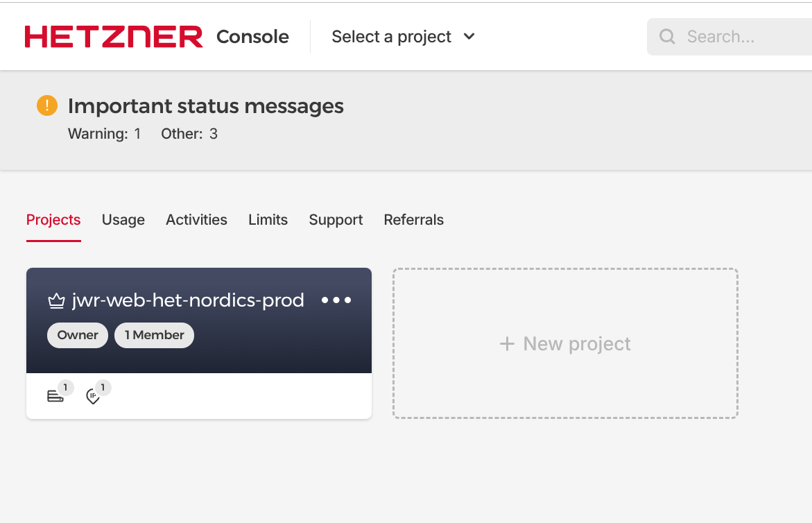Focus the Search input field
Screen dimensions: 812x523
click(x=742, y=37)
